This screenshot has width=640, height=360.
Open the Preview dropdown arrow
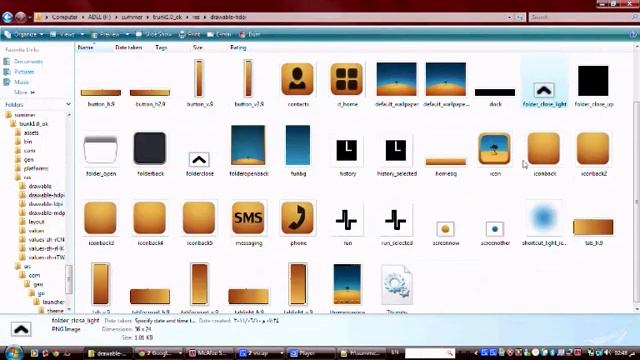click(x=127, y=35)
